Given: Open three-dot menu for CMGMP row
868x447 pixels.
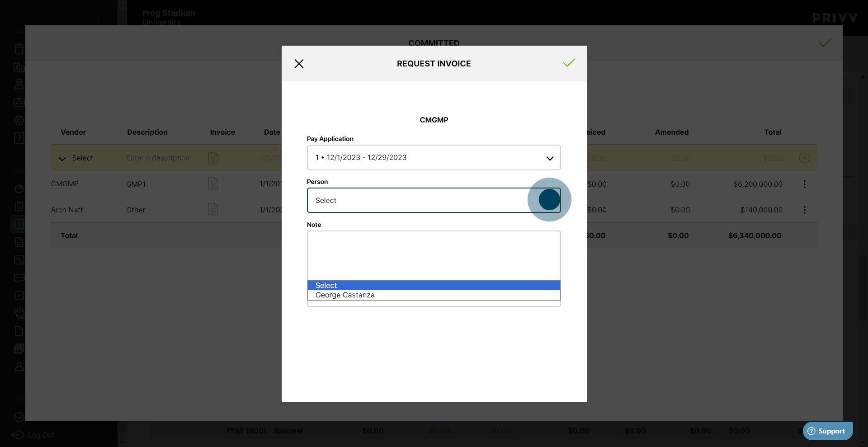Looking at the screenshot, I should (x=804, y=184).
